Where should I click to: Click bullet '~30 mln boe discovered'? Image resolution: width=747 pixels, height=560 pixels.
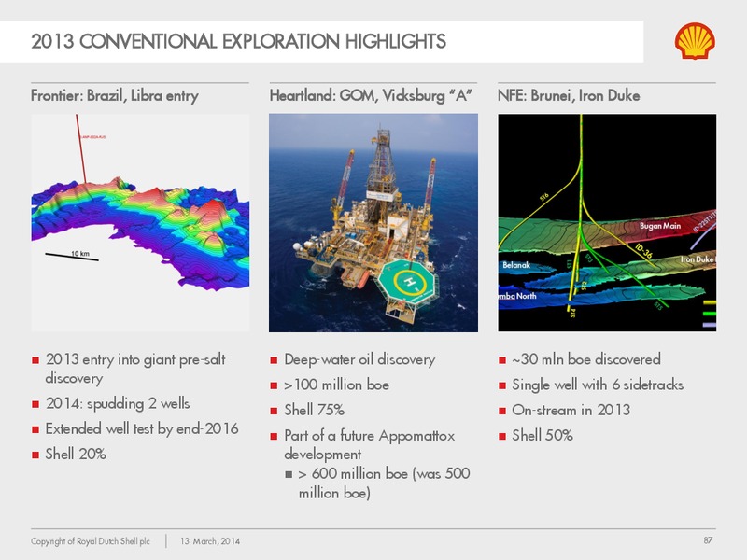[586, 359]
